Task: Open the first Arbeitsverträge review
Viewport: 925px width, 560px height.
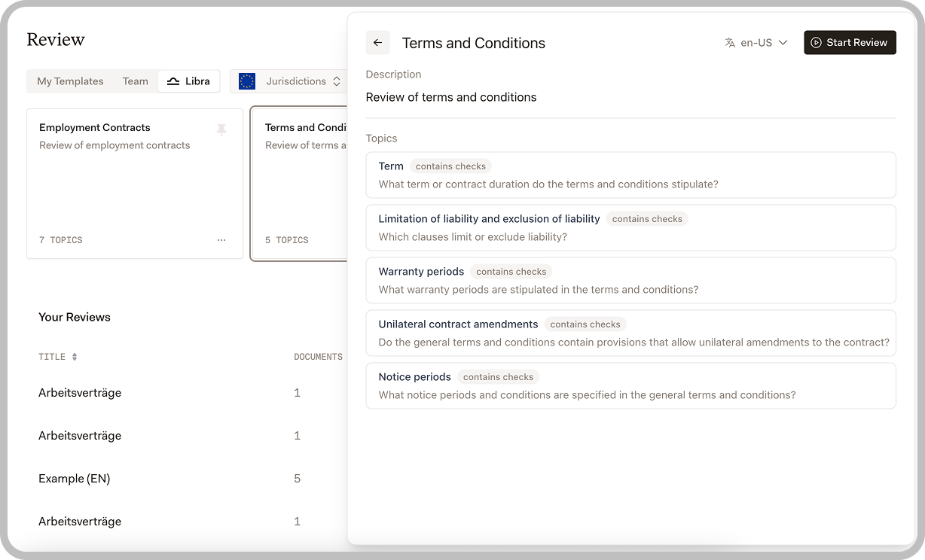Action: pos(79,392)
